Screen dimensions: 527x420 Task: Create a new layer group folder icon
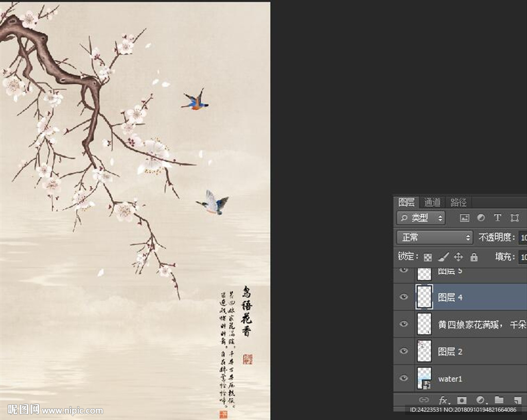499,400
